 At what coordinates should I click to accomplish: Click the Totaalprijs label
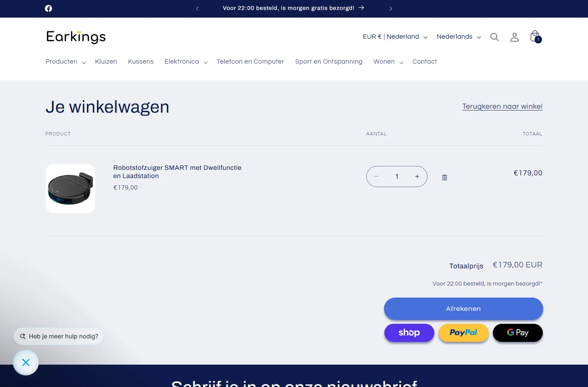pos(466,266)
